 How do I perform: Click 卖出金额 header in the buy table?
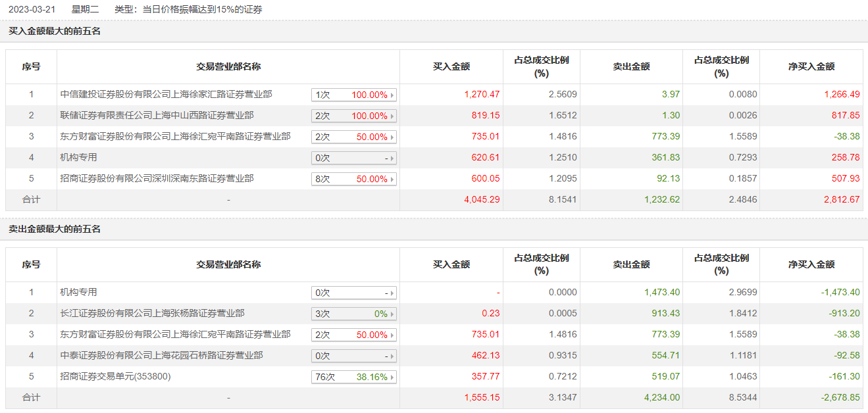click(632, 66)
